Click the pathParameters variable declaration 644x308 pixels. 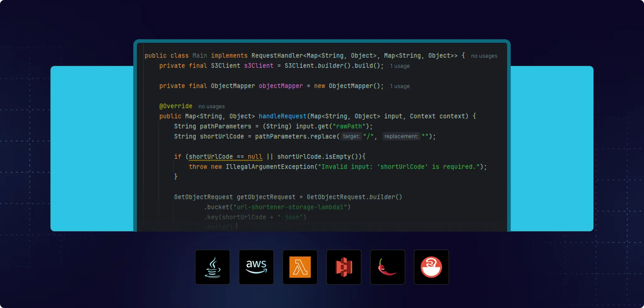(225, 126)
